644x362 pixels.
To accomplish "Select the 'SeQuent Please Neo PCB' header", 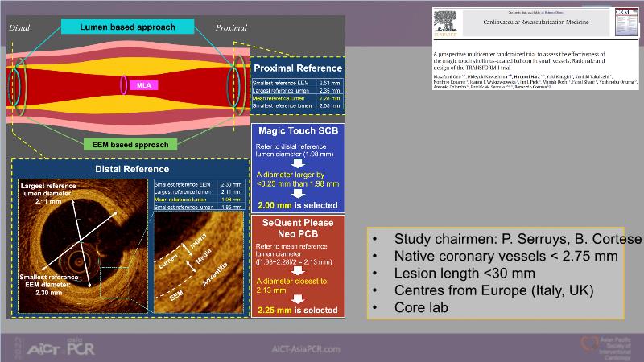I will tap(297, 228).
